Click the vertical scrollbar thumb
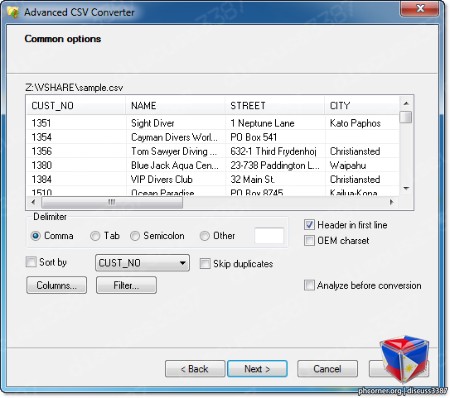Image resolution: width=450 pixels, height=398 pixels. pos(406,117)
